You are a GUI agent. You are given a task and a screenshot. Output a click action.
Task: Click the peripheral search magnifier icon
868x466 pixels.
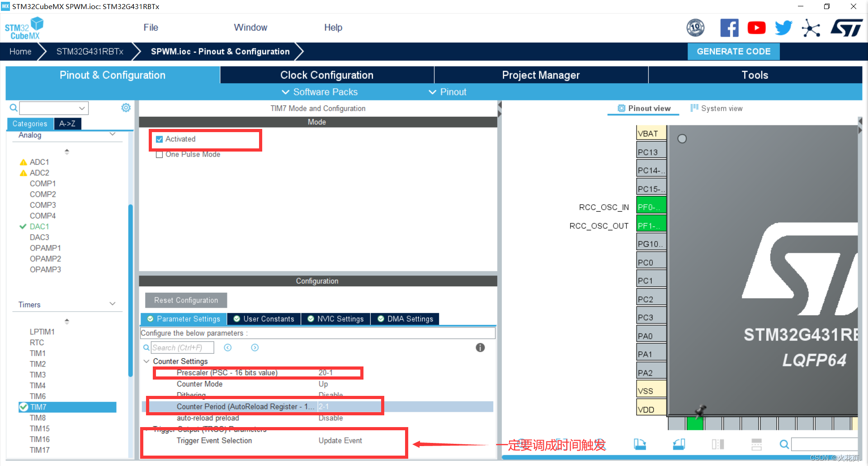coord(14,108)
